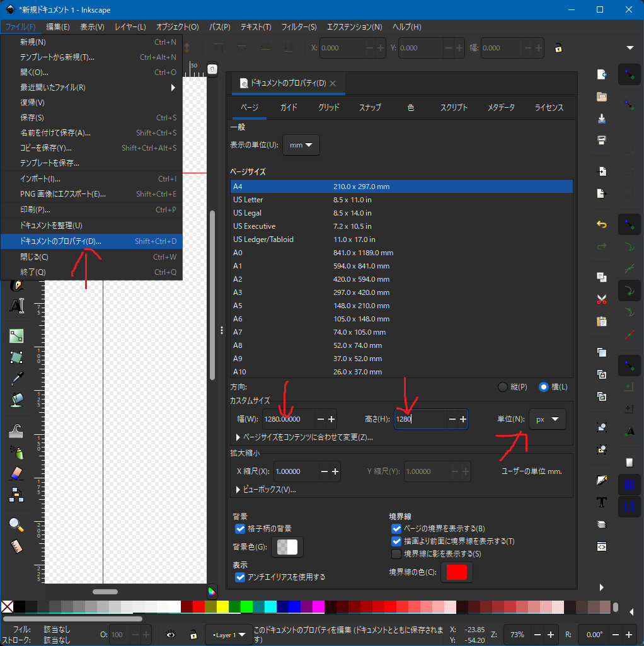Toggle the ページの境界を表示する(B) checkbox
644x646 pixels.
point(396,529)
